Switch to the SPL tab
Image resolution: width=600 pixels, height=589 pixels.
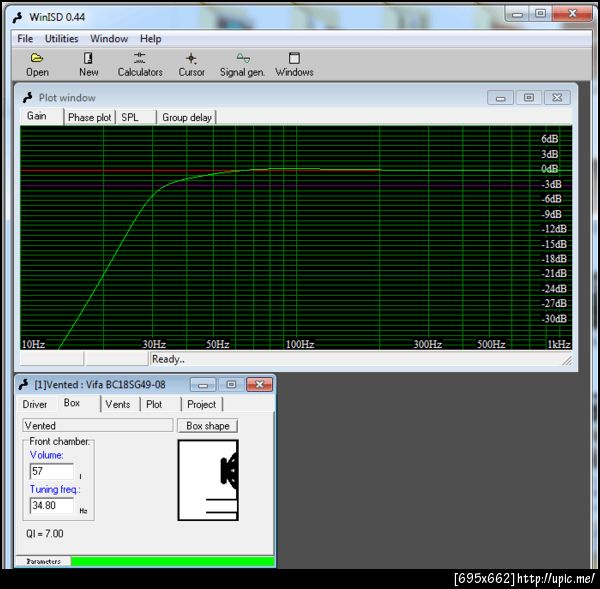(136, 117)
